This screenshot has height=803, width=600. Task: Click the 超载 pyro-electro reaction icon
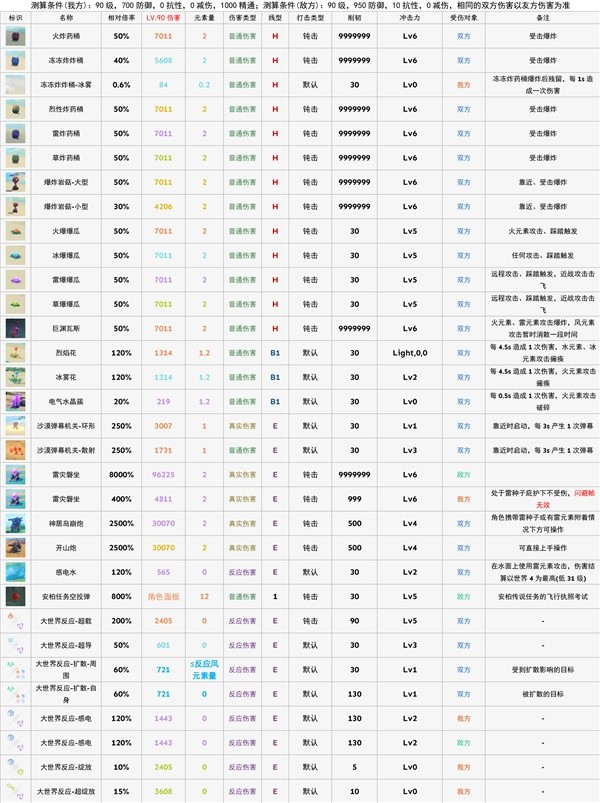point(15,621)
